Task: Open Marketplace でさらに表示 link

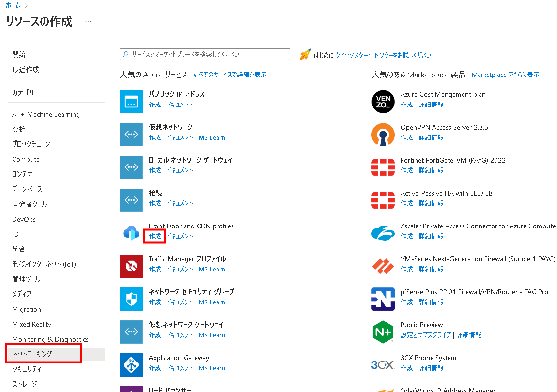Action: 506,75
